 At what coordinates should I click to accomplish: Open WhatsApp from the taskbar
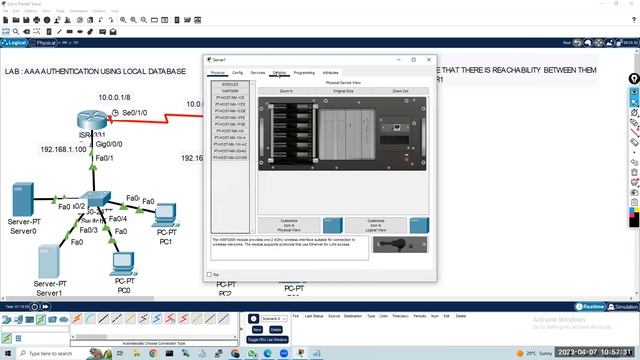click(252, 353)
